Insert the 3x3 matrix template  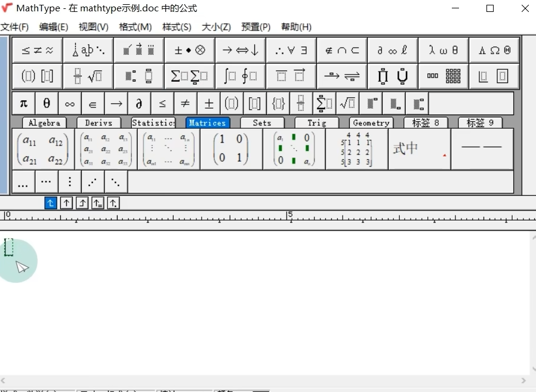[x=106, y=149]
